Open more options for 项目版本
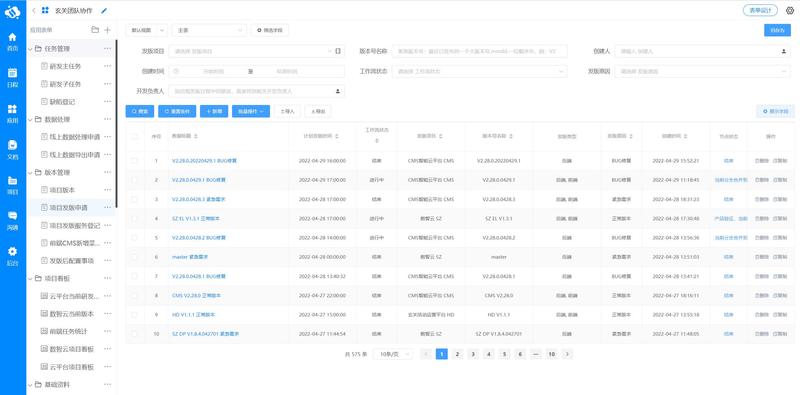This screenshot has height=395, width=800. (x=107, y=190)
